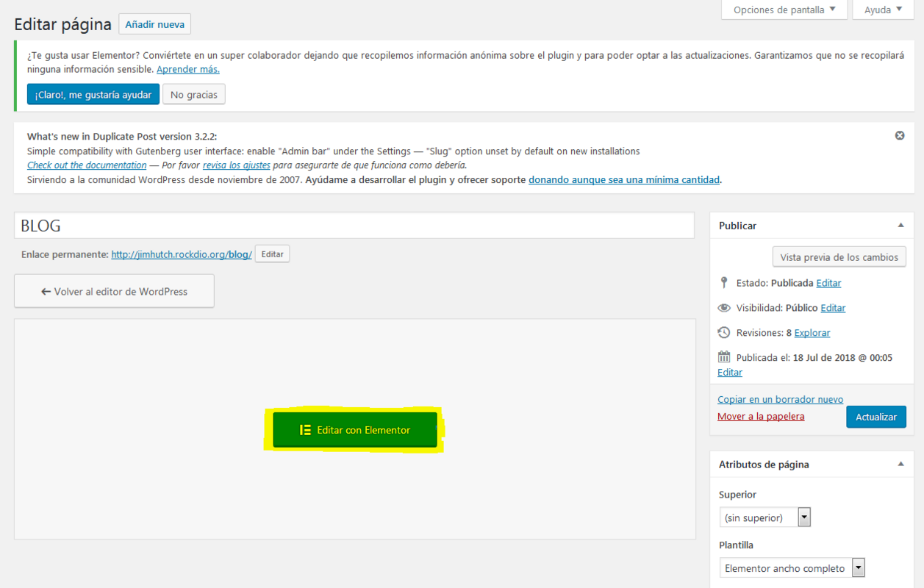
Task: Open the Superior parent dropdown
Action: [764, 517]
